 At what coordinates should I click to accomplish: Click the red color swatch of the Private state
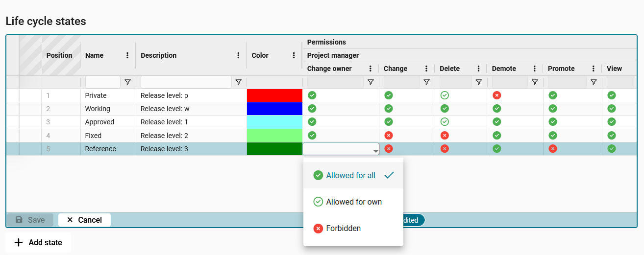(x=274, y=95)
